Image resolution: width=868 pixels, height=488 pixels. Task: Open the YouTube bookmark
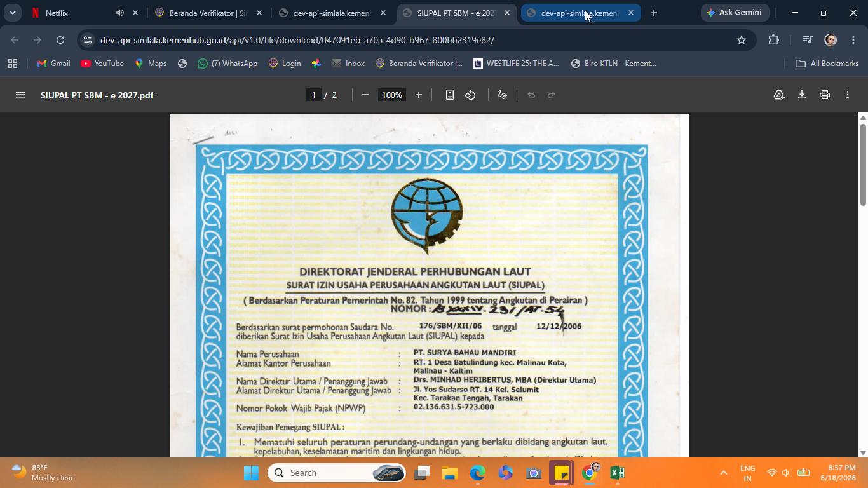point(102,64)
